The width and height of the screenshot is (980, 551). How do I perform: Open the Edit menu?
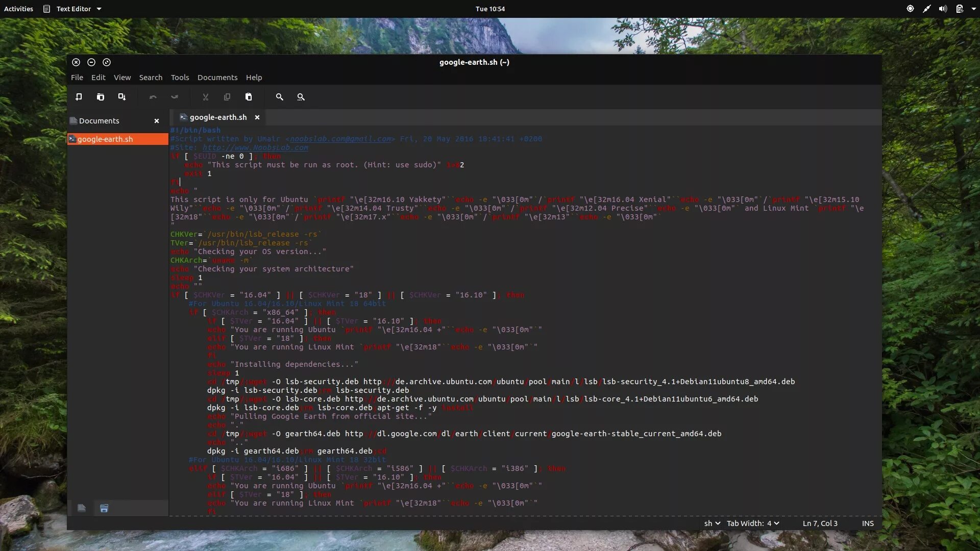point(99,78)
